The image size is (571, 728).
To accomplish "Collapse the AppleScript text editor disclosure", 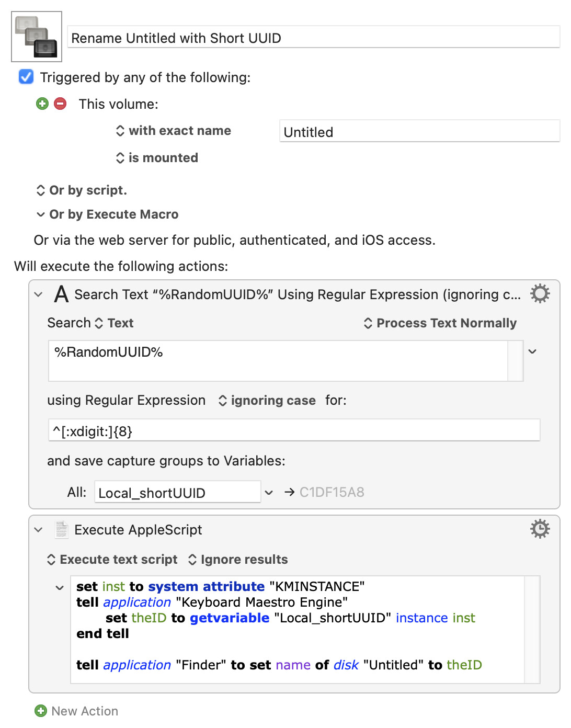I will click(60, 587).
